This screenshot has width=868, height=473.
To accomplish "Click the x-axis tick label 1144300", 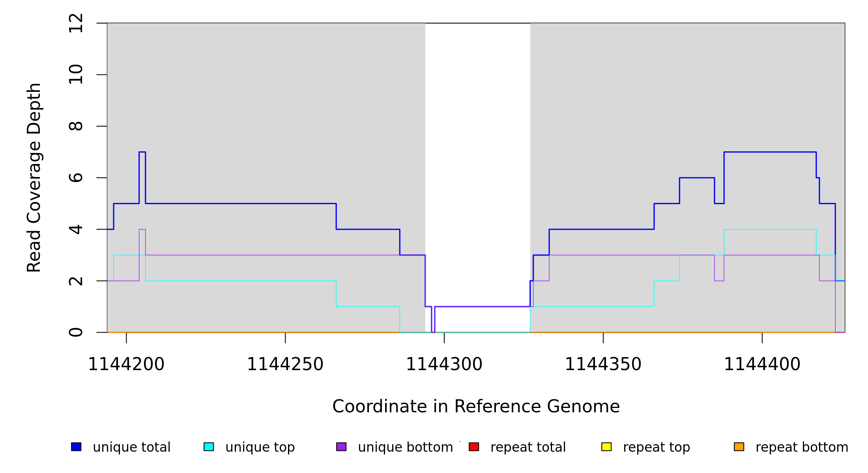I will (444, 364).
